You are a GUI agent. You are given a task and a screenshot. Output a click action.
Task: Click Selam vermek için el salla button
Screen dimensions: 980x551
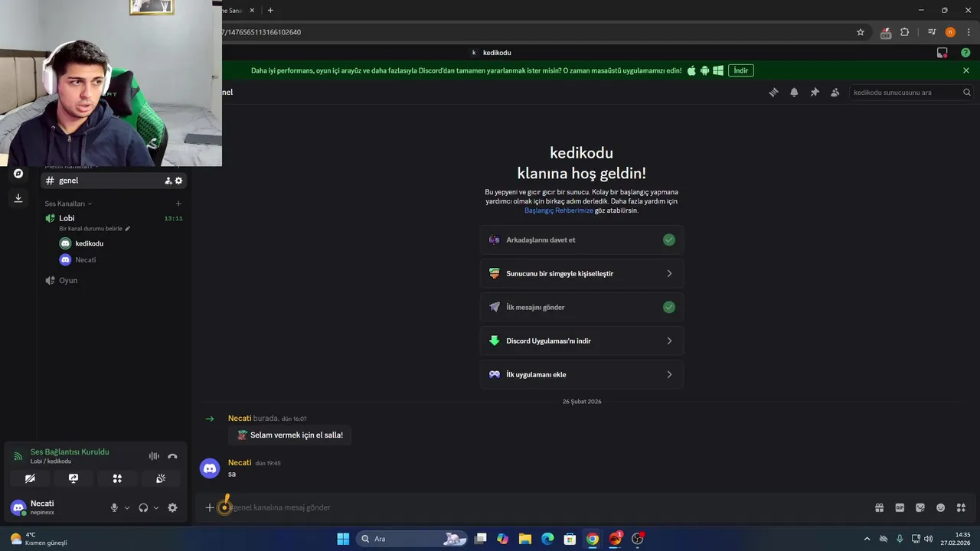click(289, 435)
